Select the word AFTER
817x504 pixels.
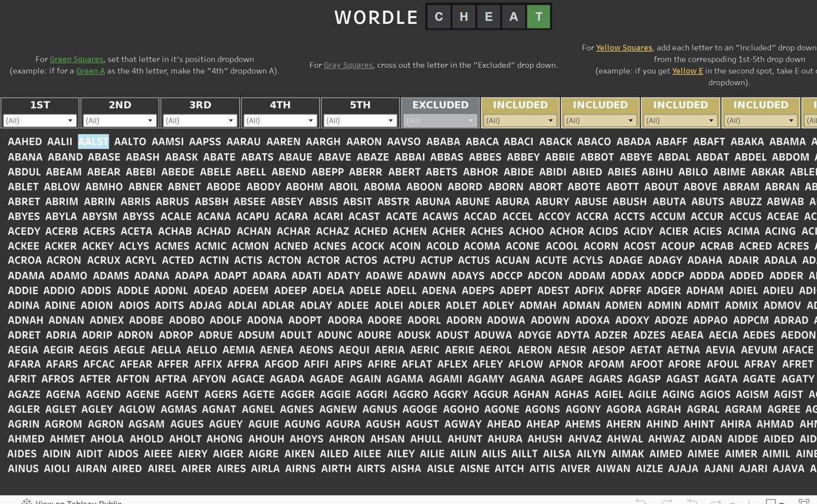[95, 379]
